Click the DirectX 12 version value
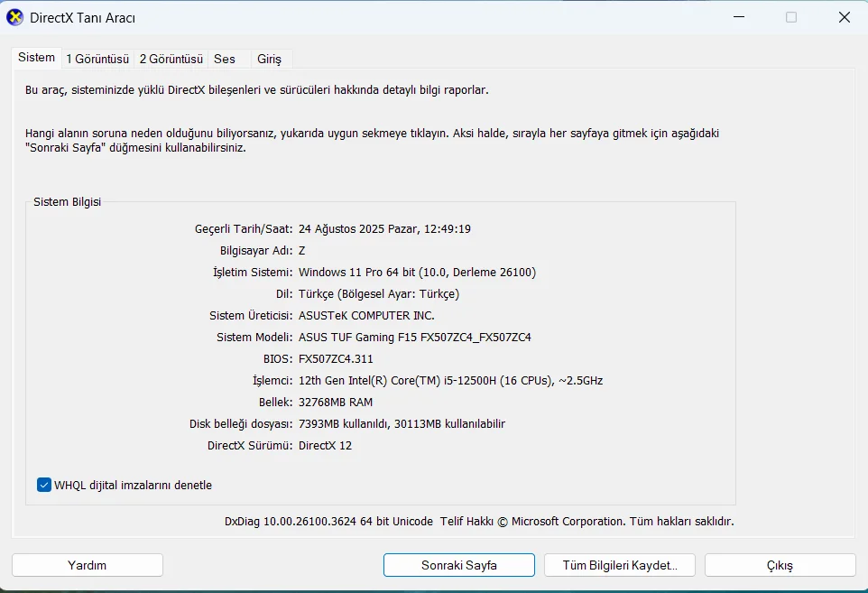The height and width of the screenshot is (593, 868). [x=325, y=445]
